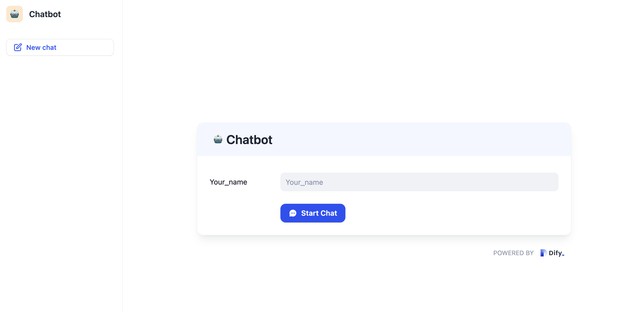Click the speech bubble icon on Start Chat
This screenshot has height=312, width=644.
293,213
